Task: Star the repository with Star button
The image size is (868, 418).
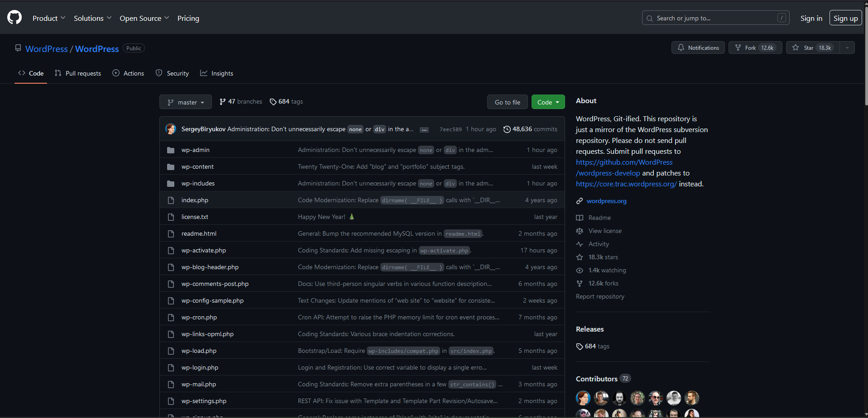Action: tap(813, 47)
